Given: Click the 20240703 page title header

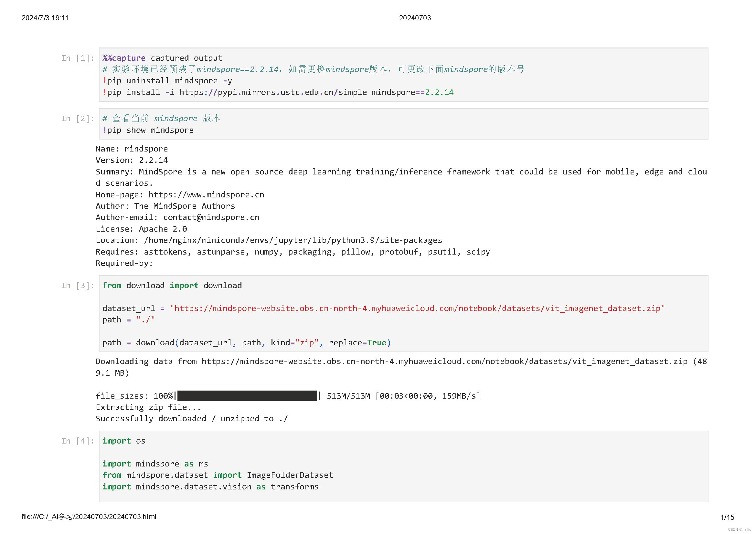Looking at the screenshot, I should [415, 18].
